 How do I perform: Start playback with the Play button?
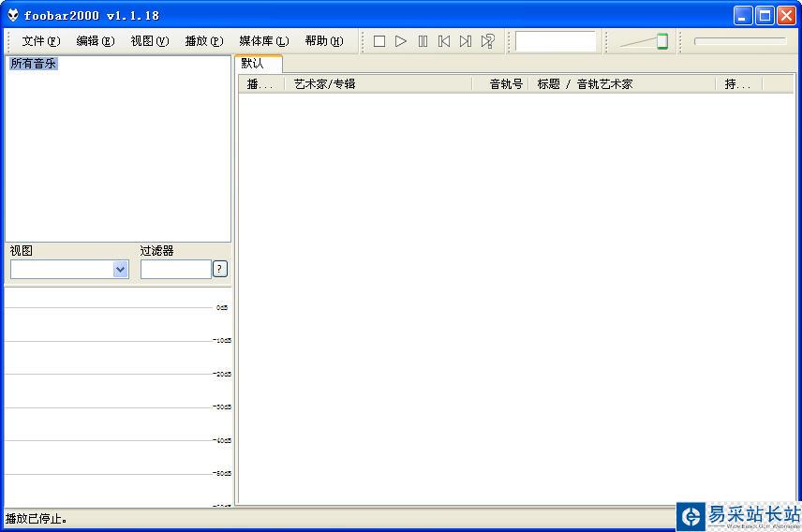click(x=401, y=41)
